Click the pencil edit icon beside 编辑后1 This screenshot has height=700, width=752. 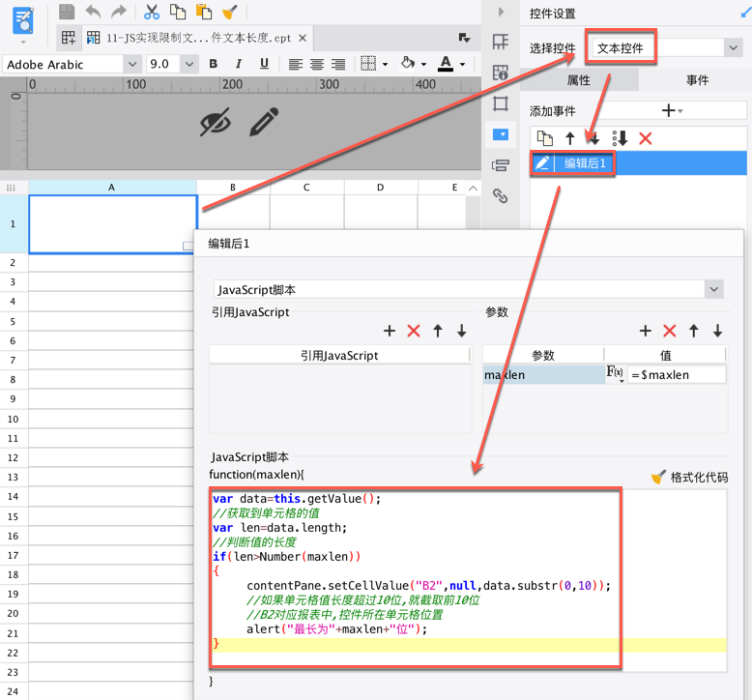543,163
